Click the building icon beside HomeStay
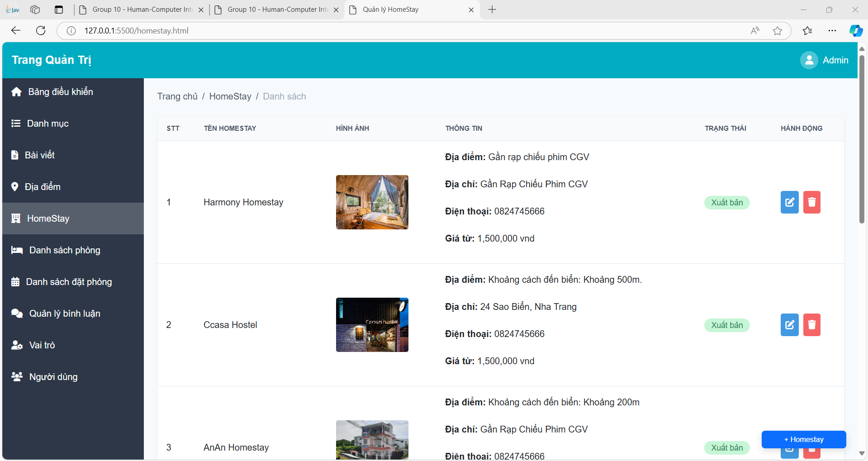 coord(16,219)
